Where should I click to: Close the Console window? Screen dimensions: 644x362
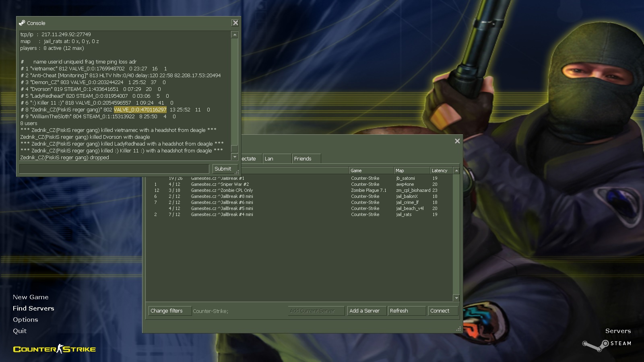(x=235, y=23)
